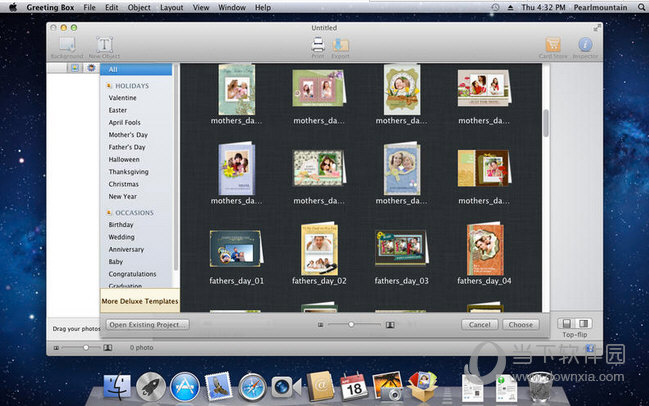The width and height of the screenshot is (649, 406).
Task: Click the Print icon in toolbar
Action: (x=317, y=45)
